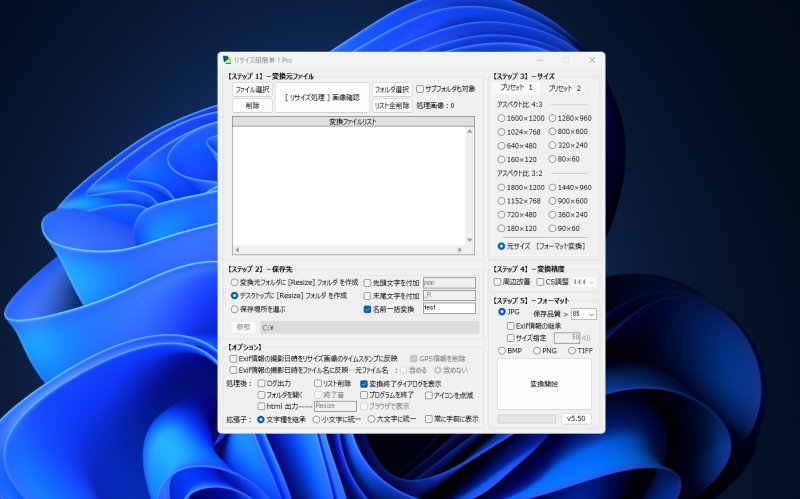The image size is (800, 499).
Task: Select the 保存場所を選ぶ radio button
Action: pyautogui.click(x=258, y=309)
